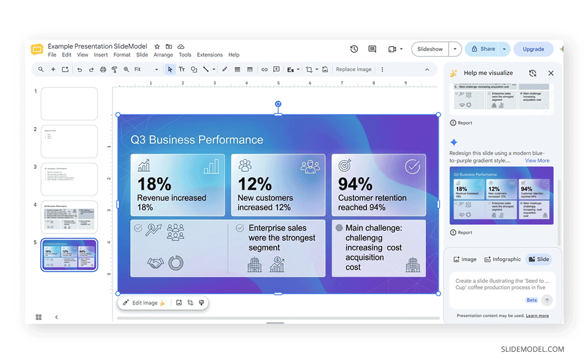588x364 pixels.
Task: Star the presentation
Action: [157, 47]
